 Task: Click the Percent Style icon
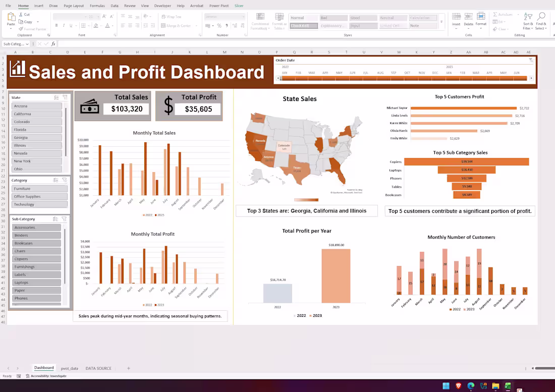click(x=219, y=25)
